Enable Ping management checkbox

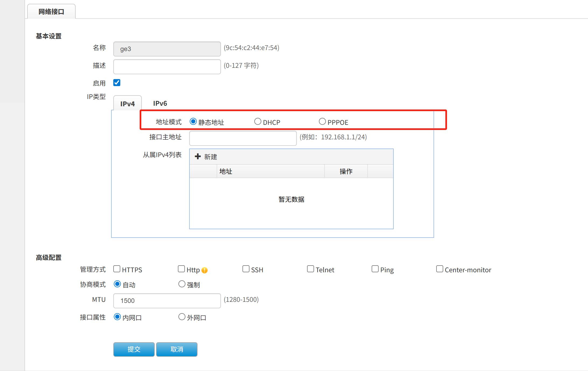[375, 269]
